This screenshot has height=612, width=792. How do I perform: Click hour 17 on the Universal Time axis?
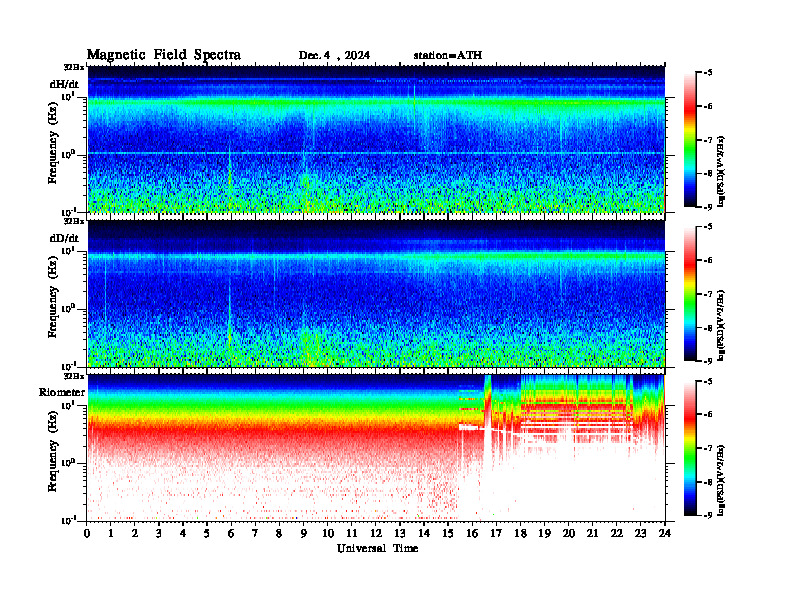click(x=496, y=534)
